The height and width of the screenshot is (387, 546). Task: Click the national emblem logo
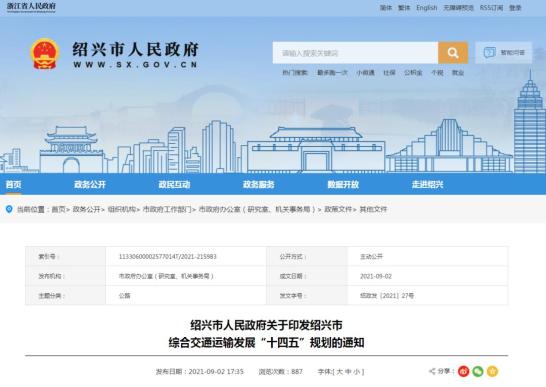(x=45, y=54)
